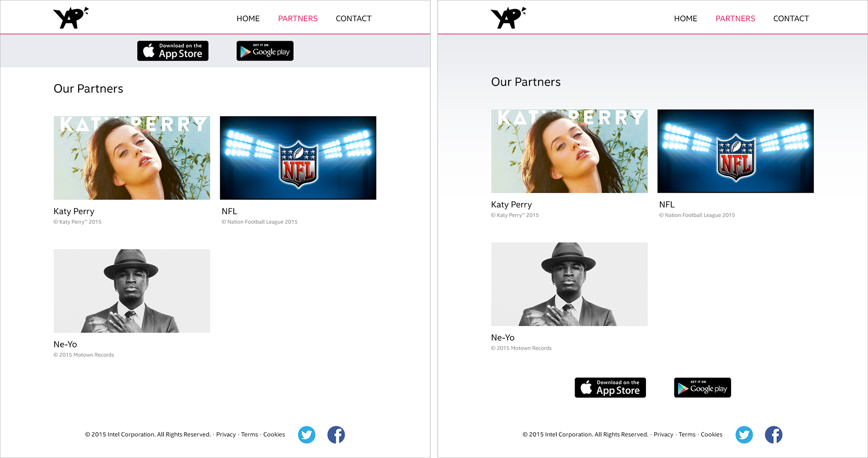Click the NFL partner image in right mockup
Viewport: 868px width, 458px height.
pos(736,151)
